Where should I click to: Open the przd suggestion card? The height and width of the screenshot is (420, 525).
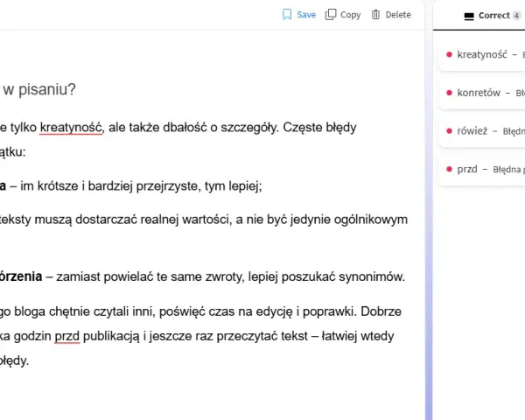point(482,169)
